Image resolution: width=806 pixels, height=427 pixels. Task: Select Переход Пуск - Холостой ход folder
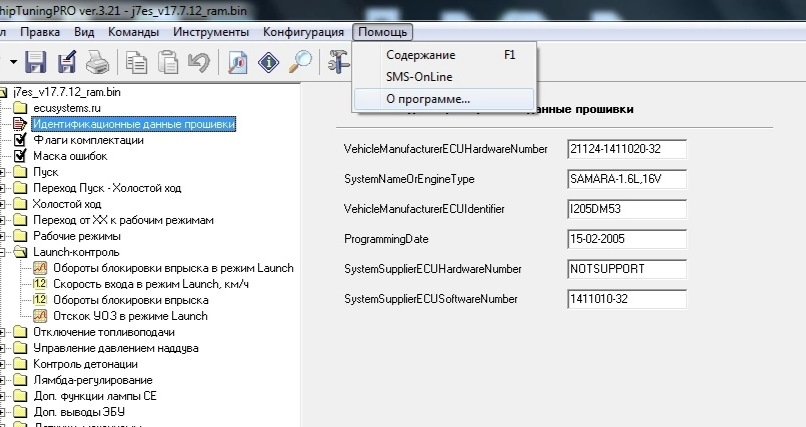(x=107, y=188)
